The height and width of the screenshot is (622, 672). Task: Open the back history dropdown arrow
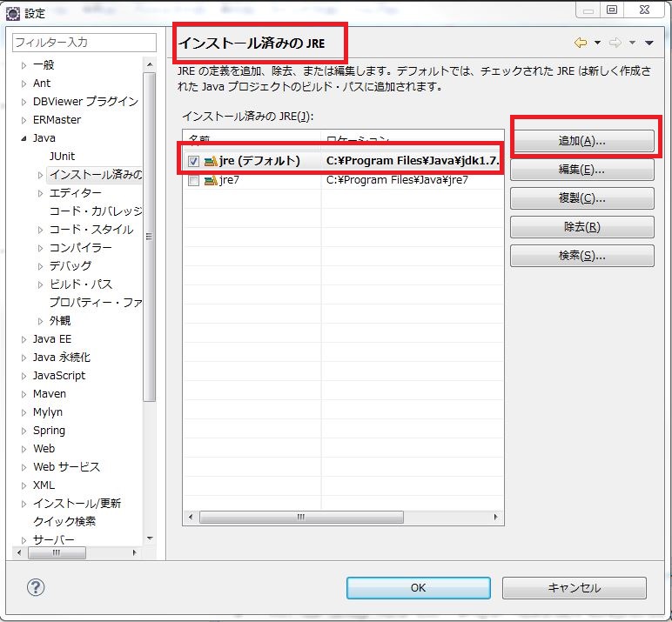point(597,43)
